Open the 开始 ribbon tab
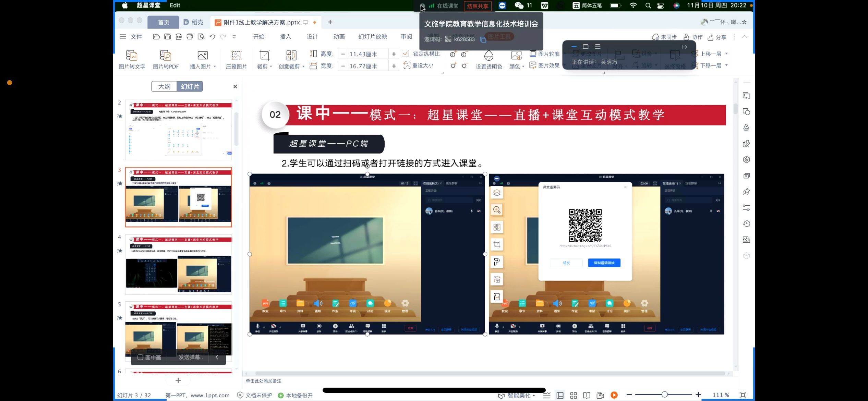Screen dimensions: 868x401 259,37
